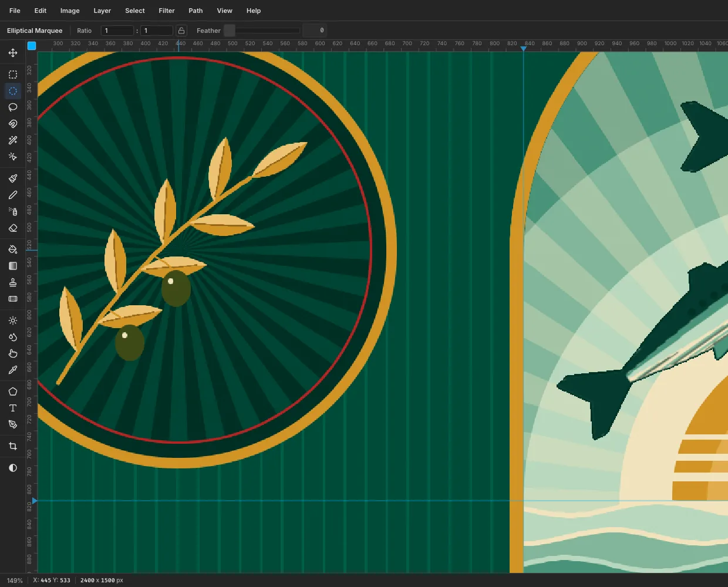The image size is (728, 587).
Task: Select the Dodge (brightness) tool
Action: point(13,321)
